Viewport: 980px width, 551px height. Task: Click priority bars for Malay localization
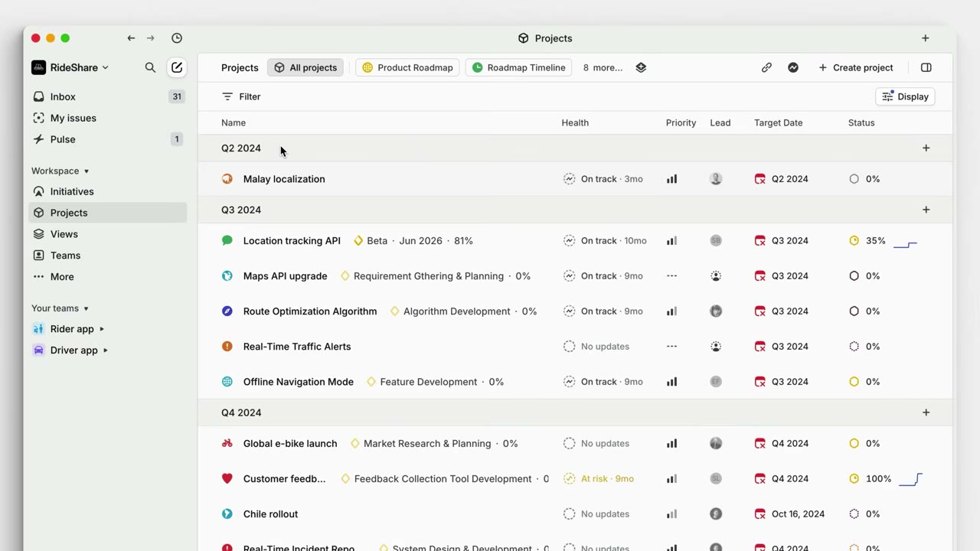[671, 179]
